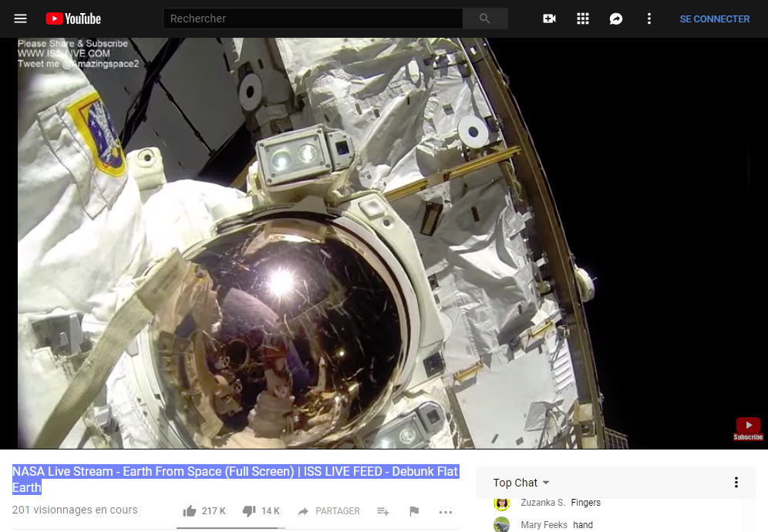Open settings three-dot menu in header

649,19
